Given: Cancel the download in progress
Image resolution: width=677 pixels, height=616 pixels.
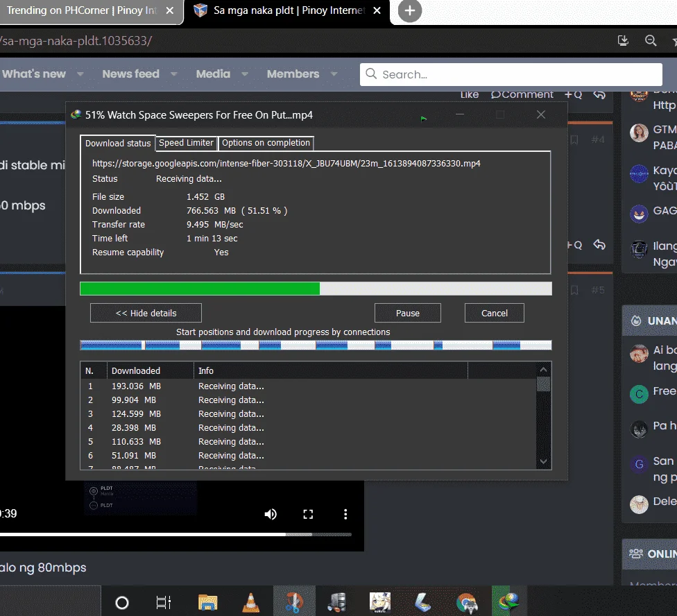Looking at the screenshot, I should [495, 313].
